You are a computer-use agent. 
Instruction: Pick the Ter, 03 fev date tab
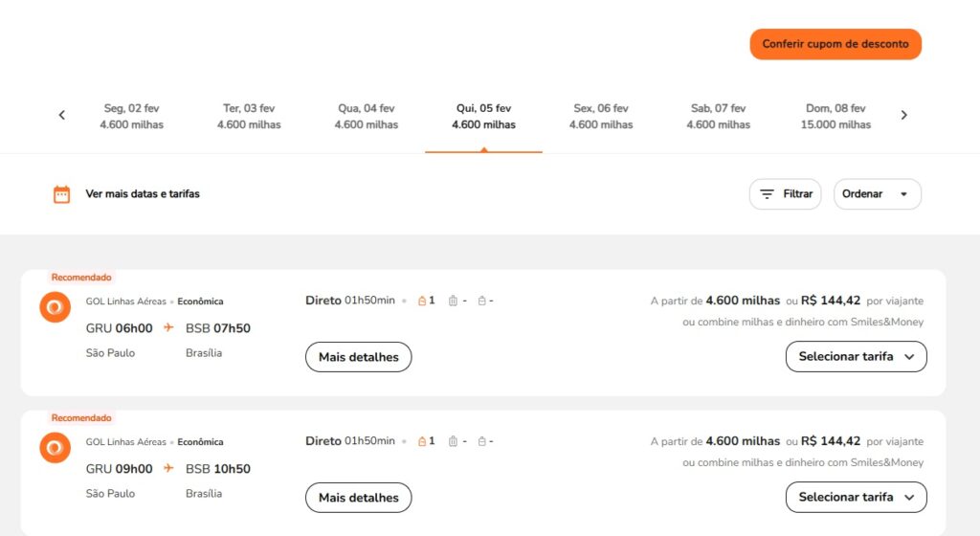(249, 116)
